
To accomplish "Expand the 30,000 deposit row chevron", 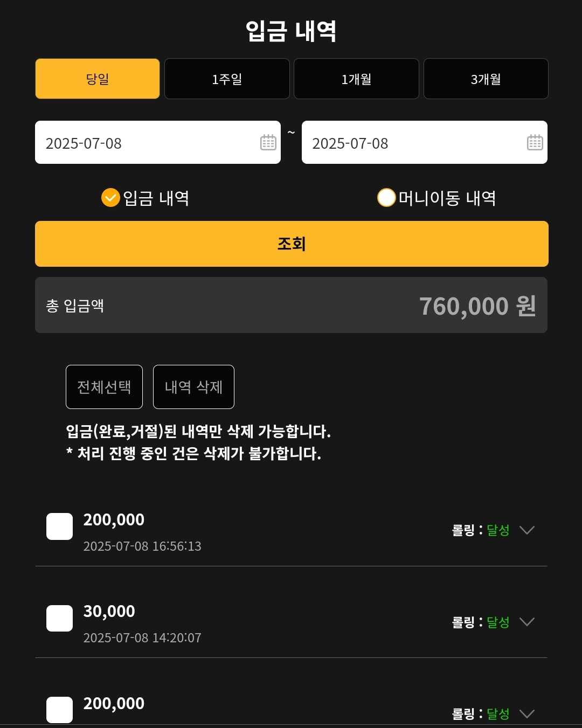I will 526,622.
